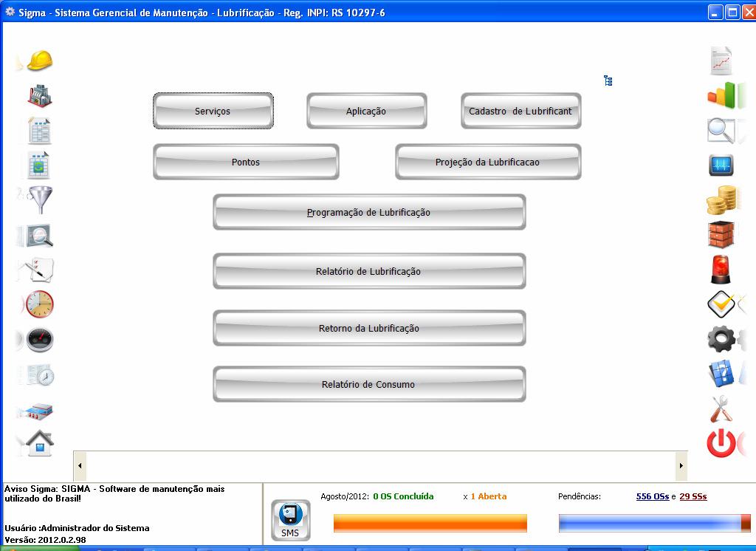This screenshot has height=551, width=756.
Task: Click the yellow checkmark diamond icon
Action: pyautogui.click(x=721, y=304)
